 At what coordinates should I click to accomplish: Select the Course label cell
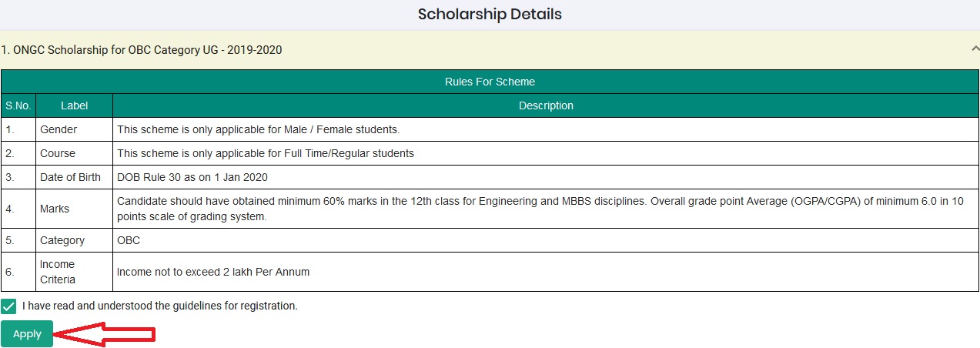point(74,153)
